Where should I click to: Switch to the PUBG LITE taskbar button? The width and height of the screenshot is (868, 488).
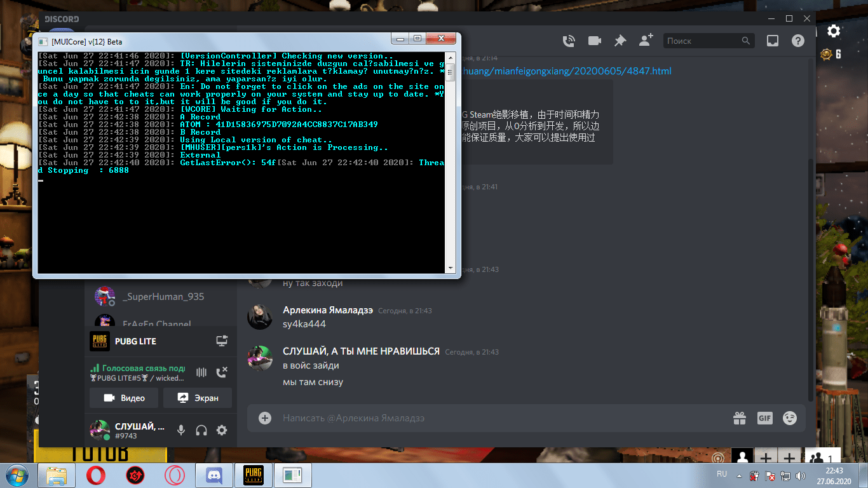point(254,475)
